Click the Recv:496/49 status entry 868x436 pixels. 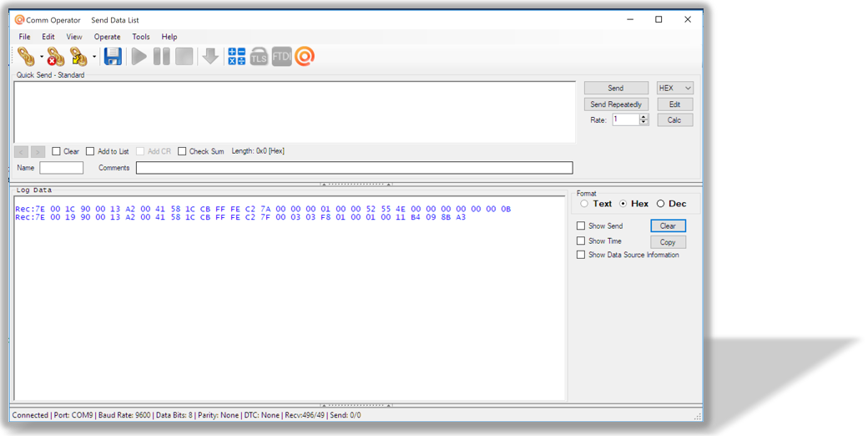(305, 415)
